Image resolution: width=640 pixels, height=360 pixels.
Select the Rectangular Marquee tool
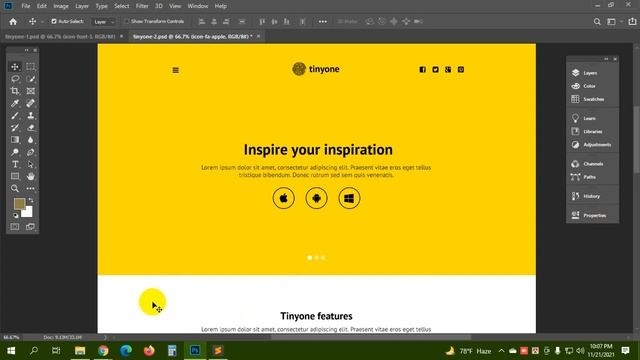tap(31, 67)
